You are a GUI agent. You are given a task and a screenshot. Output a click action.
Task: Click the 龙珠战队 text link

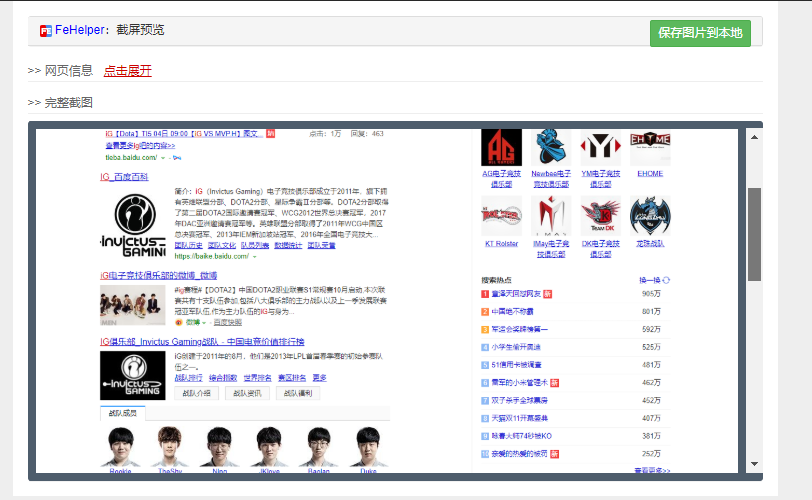pyautogui.click(x=650, y=244)
